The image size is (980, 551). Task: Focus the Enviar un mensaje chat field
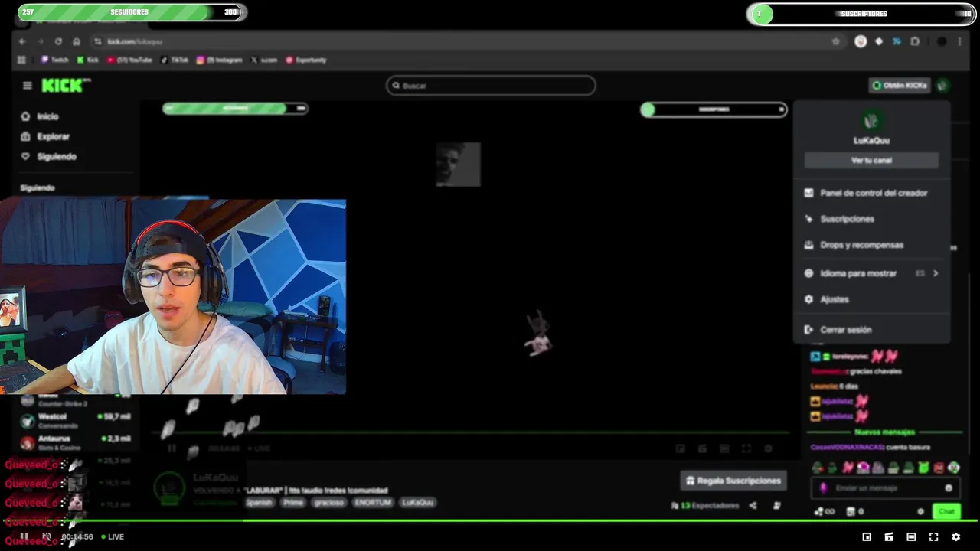point(884,488)
